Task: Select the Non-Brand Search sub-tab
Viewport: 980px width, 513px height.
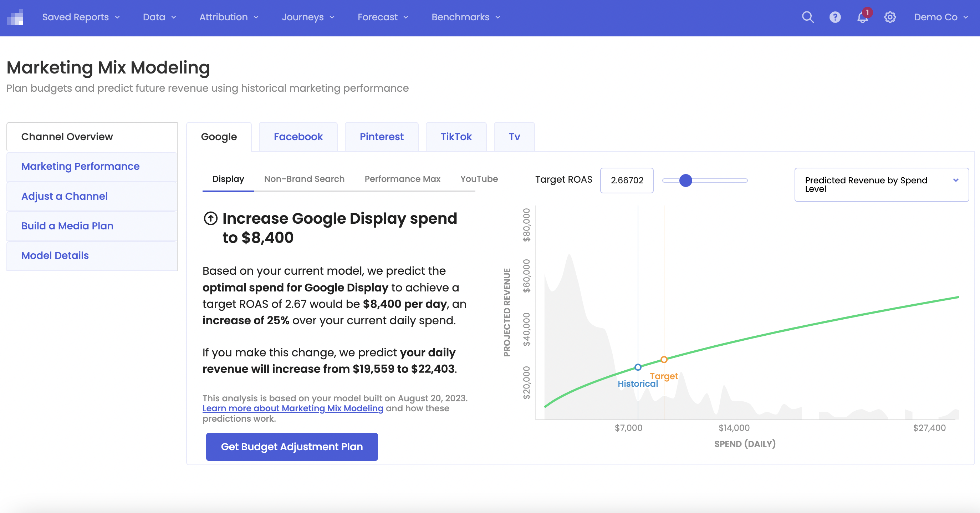Action: click(x=304, y=179)
